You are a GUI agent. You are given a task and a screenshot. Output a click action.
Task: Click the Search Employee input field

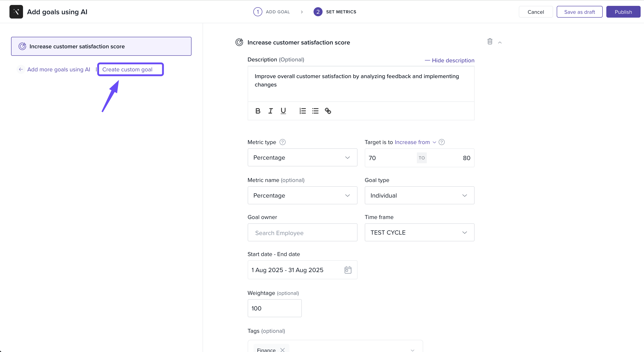pos(302,233)
